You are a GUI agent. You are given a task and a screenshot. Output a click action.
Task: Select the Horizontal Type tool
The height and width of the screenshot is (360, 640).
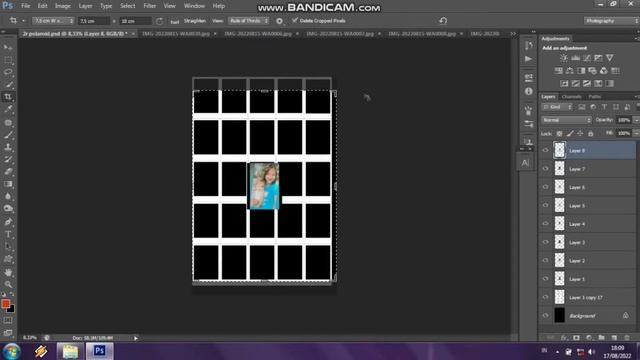coord(8,234)
